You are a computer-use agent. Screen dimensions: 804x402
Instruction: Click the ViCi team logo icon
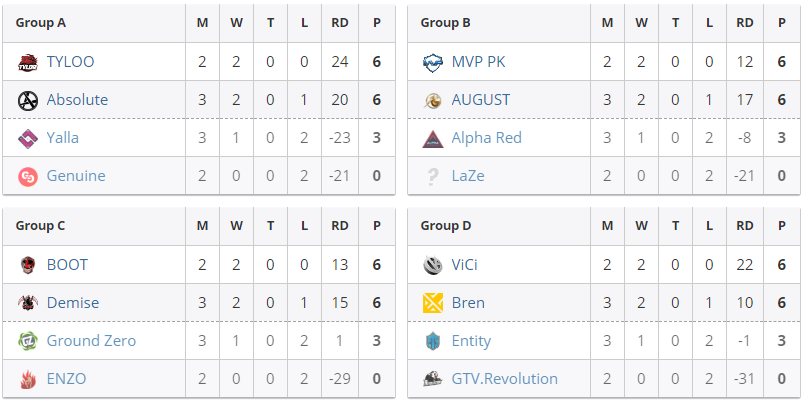[x=433, y=265]
